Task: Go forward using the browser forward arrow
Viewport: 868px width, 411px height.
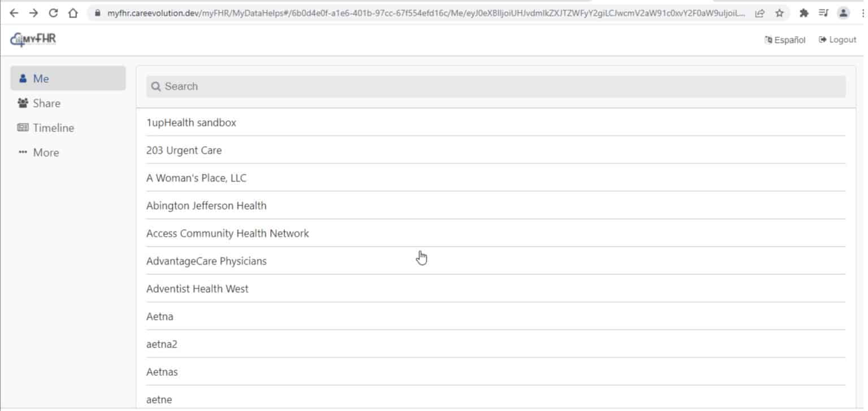Action: point(33,13)
